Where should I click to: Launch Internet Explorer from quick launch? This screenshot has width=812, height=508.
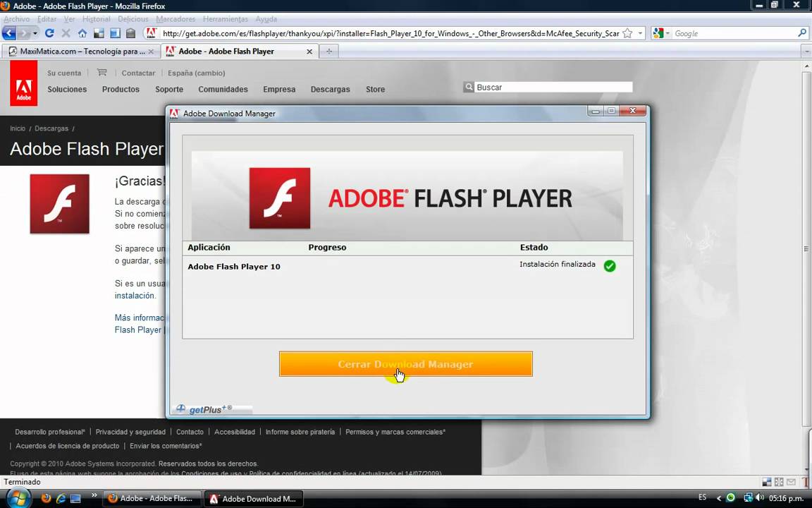(x=61, y=499)
